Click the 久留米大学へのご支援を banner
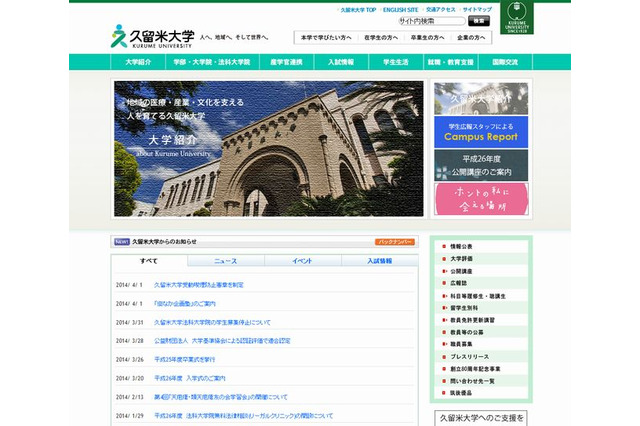Image resolution: width=640 pixels, height=426 pixels. point(481,418)
